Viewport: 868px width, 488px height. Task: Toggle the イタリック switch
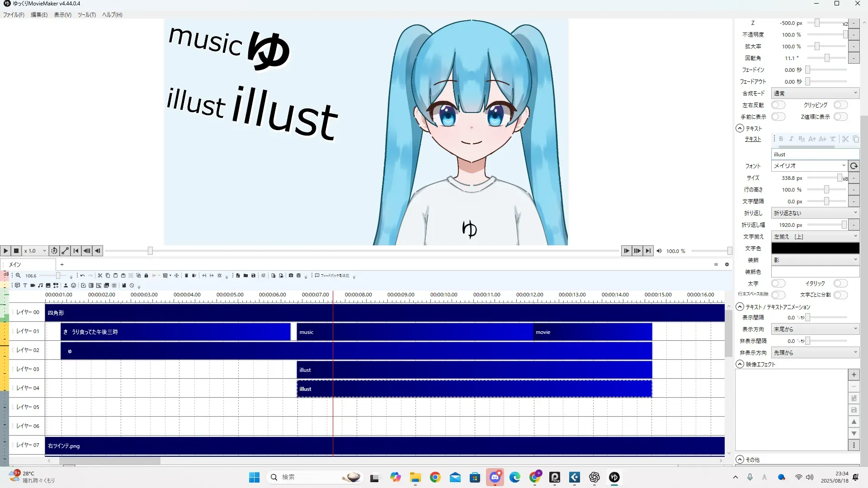(x=840, y=283)
